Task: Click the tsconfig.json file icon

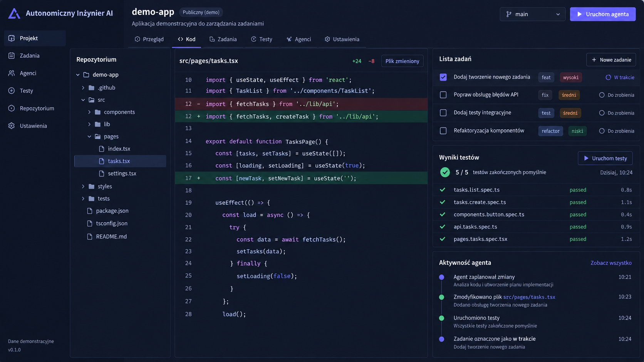Action: [x=90, y=224]
